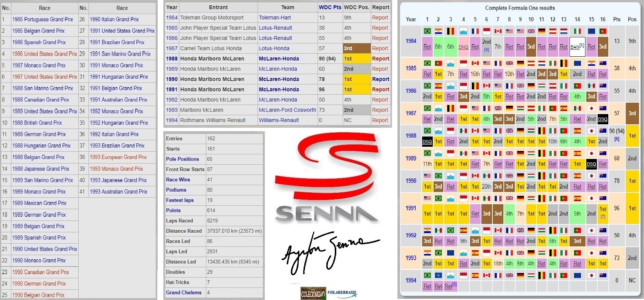Screen dimensions: 644x300
Task: Click year 1984 in the Complete results table
Action: click(411, 41)
